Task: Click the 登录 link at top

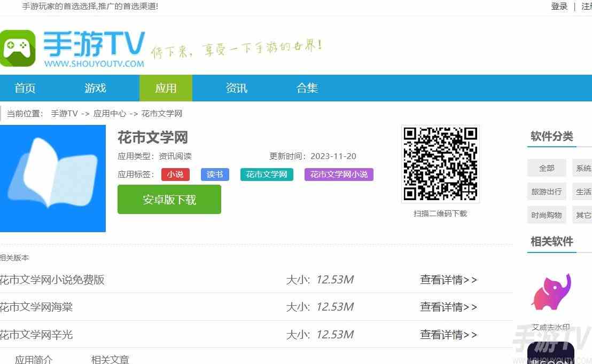Action: 559,6
